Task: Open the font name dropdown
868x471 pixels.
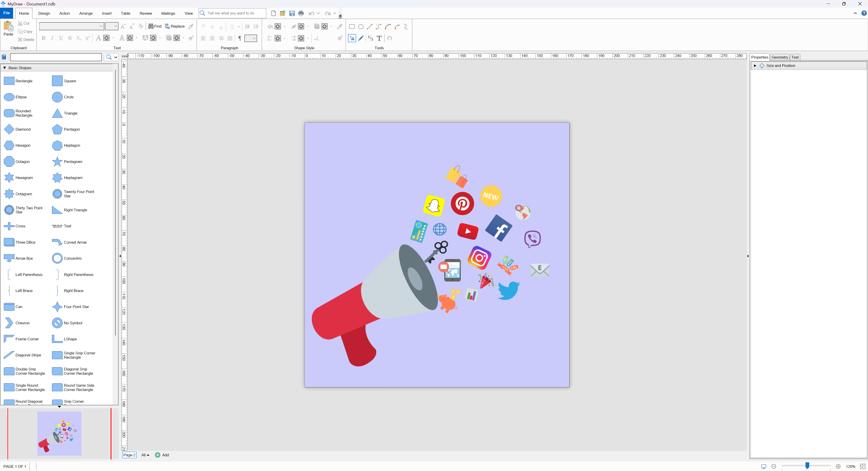Action: point(101,26)
